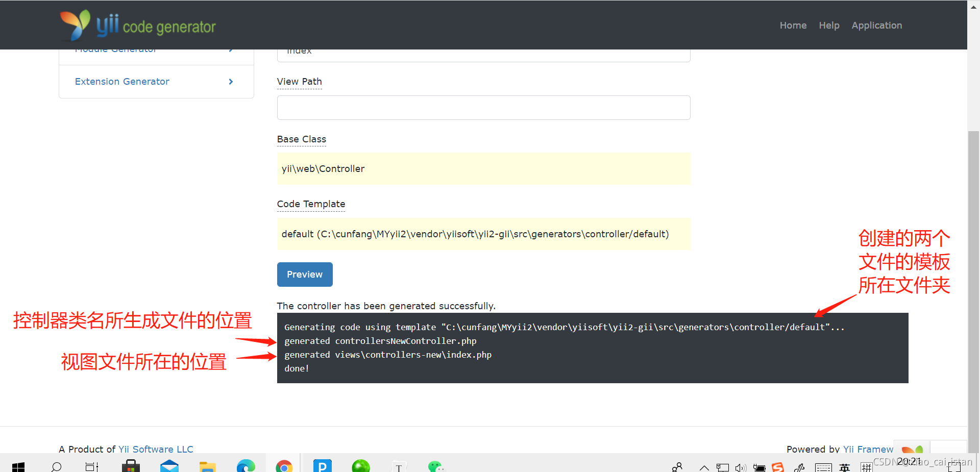
Task: Click the 'generated controllersNewController.php' output line
Action: [x=380, y=341]
